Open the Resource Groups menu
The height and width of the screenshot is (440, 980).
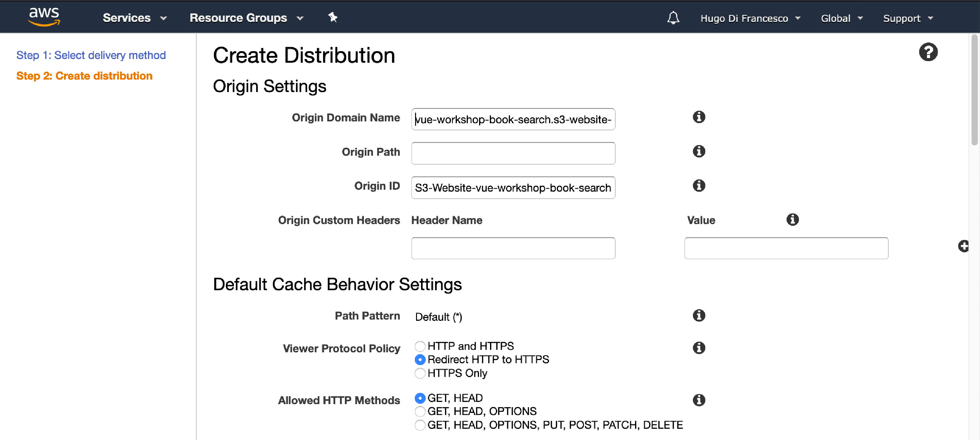click(247, 18)
